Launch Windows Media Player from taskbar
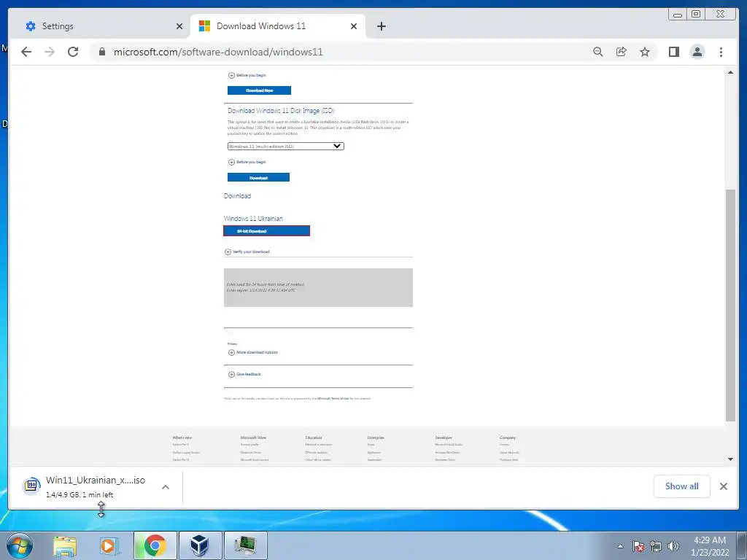This screenshot has height=560, width=747. [x=109, y=545]
